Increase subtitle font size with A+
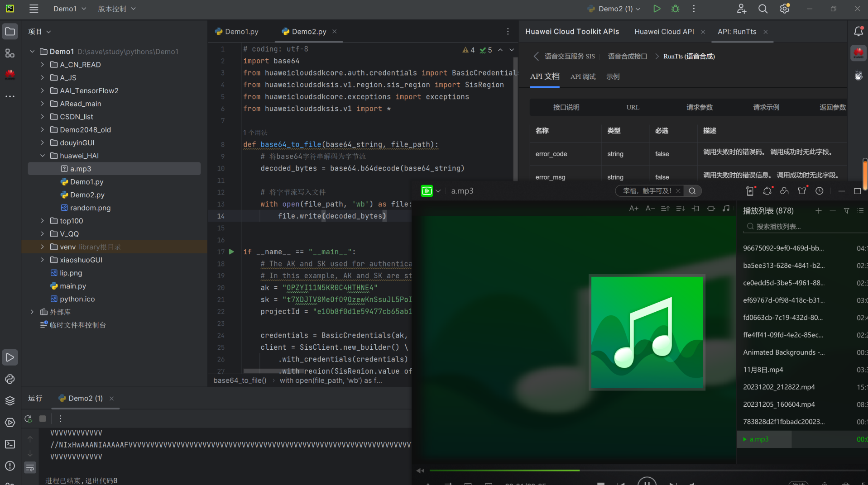 [x=633, y=209]
